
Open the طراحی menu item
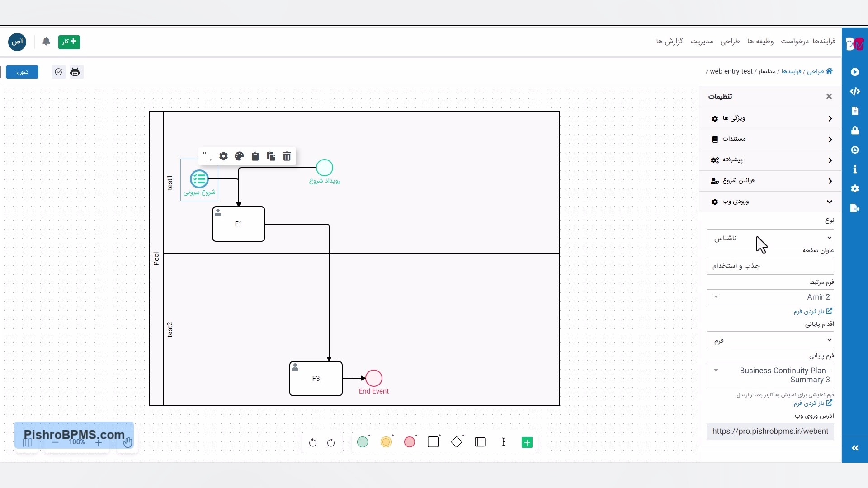(x=730, y=42)
